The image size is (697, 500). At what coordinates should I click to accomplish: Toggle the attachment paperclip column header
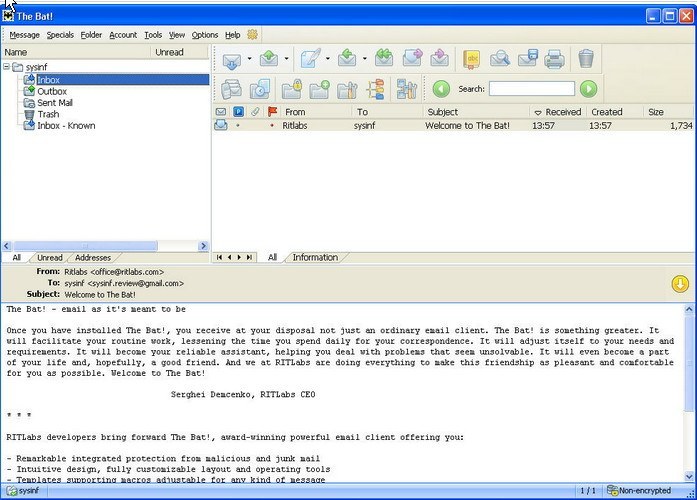(x=255, y=112)
